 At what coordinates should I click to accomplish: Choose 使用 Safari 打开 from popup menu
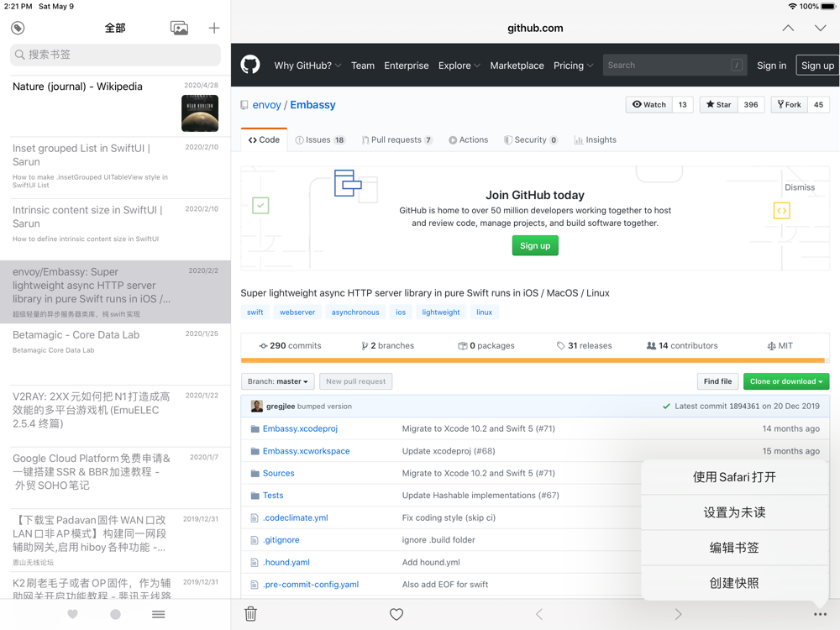point(734,477)
